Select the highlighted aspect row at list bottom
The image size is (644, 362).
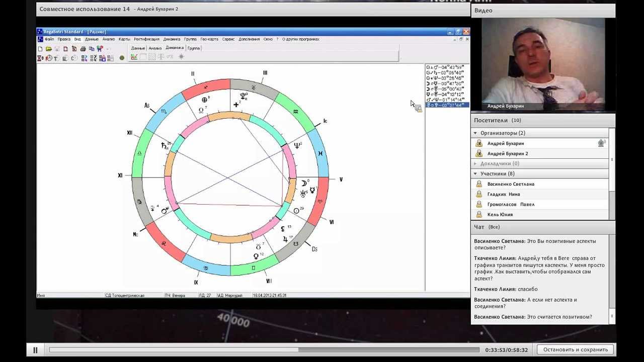coord(447,105)
